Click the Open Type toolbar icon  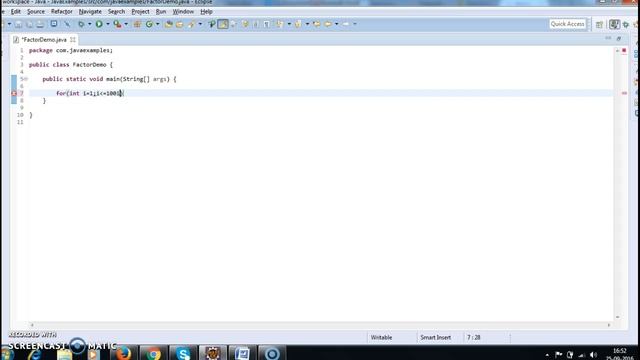(169, 24)
